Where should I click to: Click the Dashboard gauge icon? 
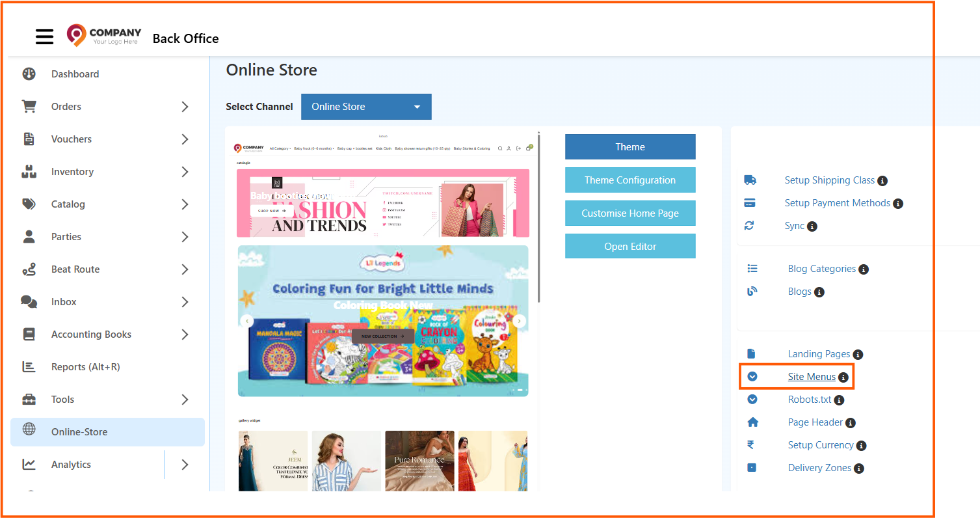[29, 74]
